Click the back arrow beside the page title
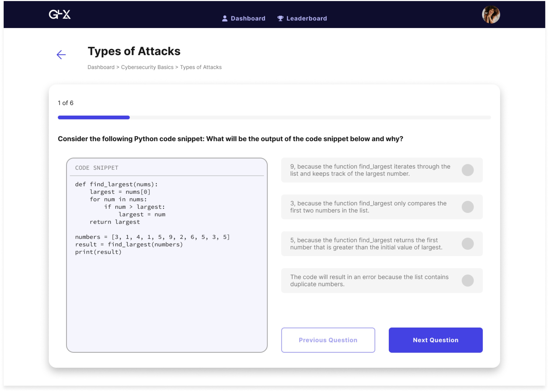 (x=61, y=55)
